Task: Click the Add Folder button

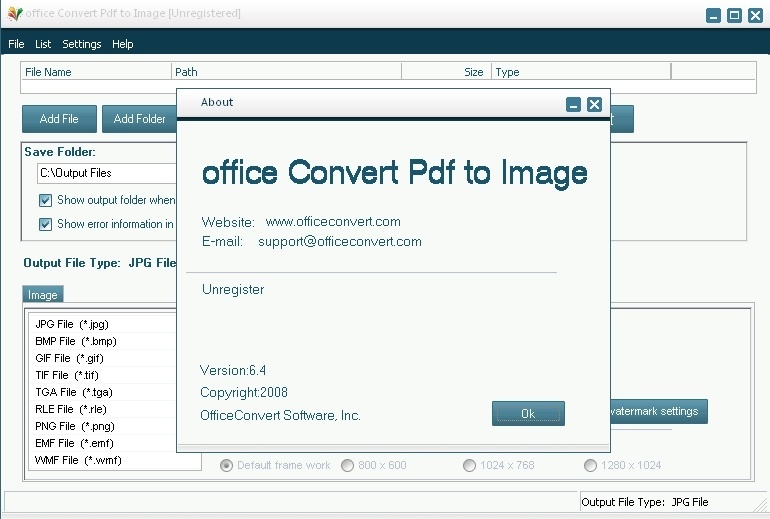Action: [139, 119]
